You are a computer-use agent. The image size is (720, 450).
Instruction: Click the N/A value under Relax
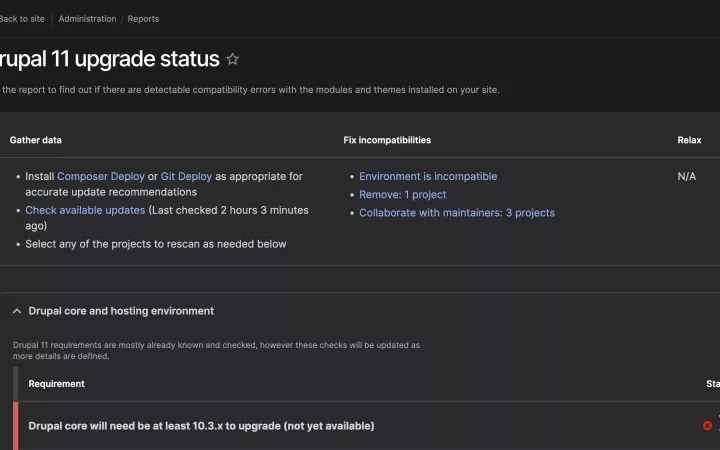(686, 176)
